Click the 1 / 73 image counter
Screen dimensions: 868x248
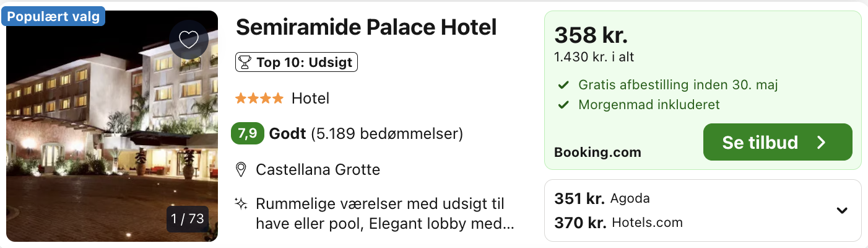[188, 218]
